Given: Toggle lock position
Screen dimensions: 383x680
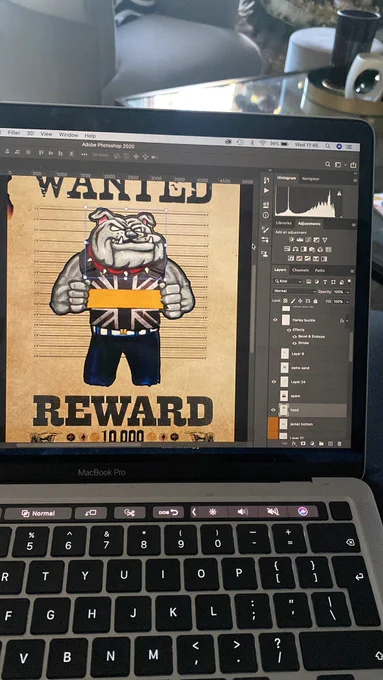Looking at the screenshot, I should click(x=300, y=301).
